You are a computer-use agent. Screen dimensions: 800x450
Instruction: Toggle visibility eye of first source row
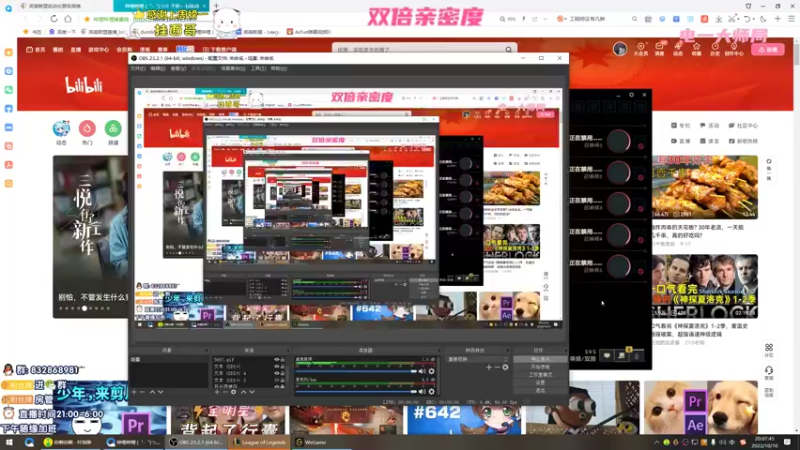click(277, 360)
